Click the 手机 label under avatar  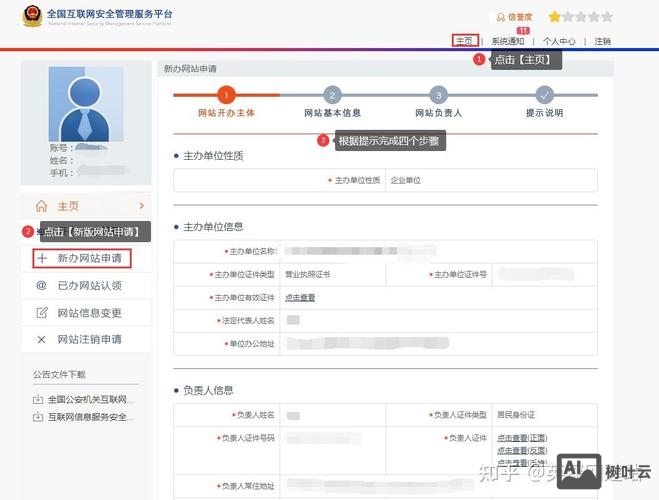pyautogui.click(x=61, y=173)
